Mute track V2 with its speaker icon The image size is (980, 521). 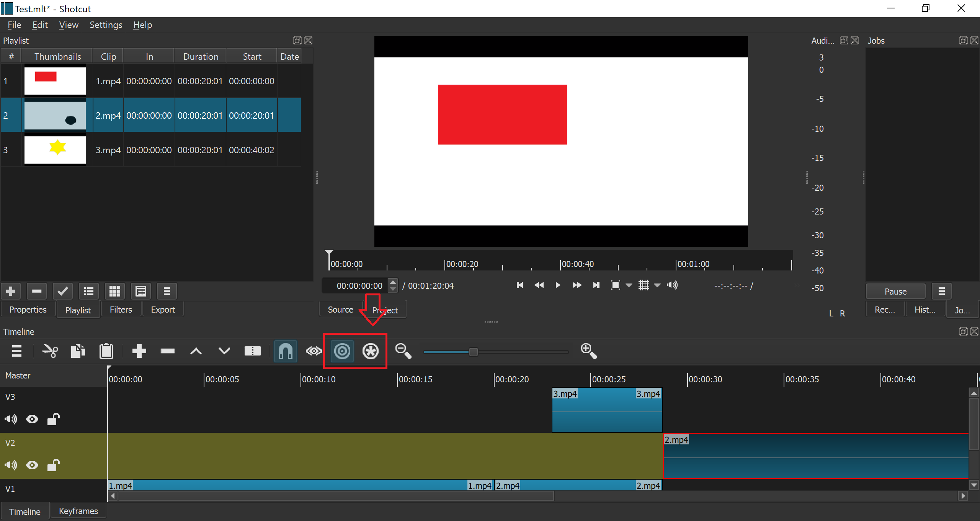click(x=11, y=465)
